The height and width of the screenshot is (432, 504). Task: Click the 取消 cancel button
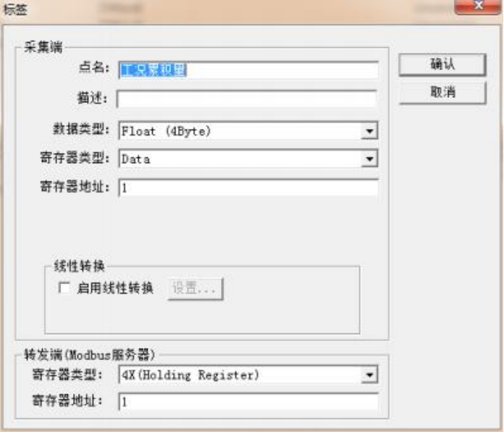click(442, 92)
